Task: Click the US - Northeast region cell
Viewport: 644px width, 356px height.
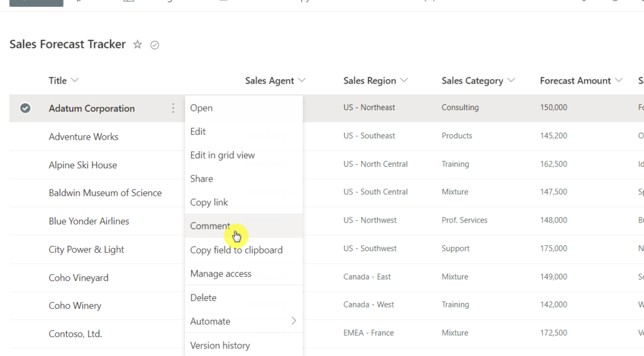Action: (369, 108)
